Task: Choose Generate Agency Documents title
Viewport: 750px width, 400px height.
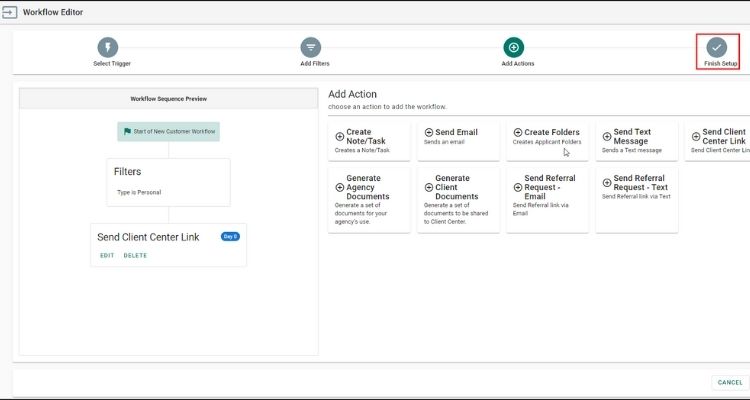Action: [368, 188]
